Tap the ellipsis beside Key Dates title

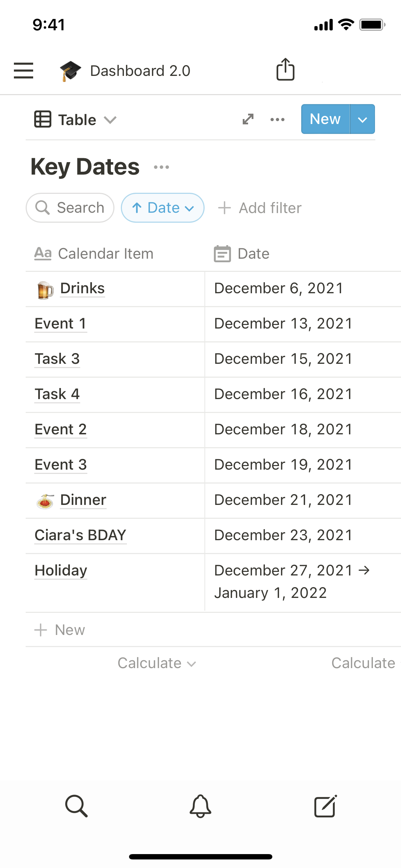coord(161,167)
